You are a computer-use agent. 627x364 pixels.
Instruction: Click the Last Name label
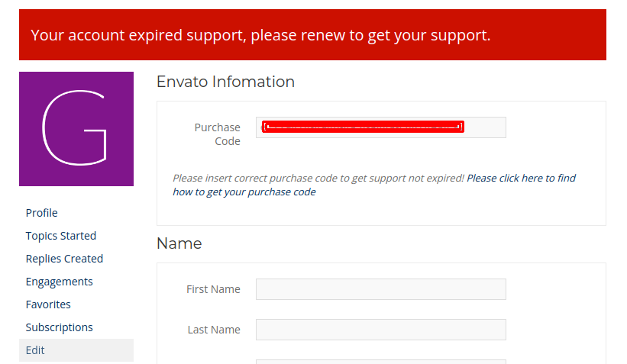point(214,330)
